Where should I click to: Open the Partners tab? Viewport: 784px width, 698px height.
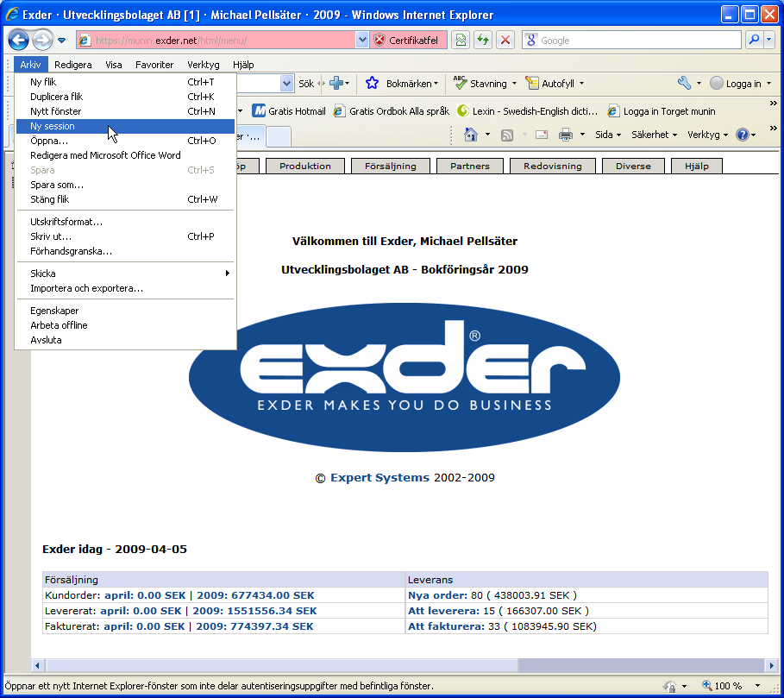point(470,166)
